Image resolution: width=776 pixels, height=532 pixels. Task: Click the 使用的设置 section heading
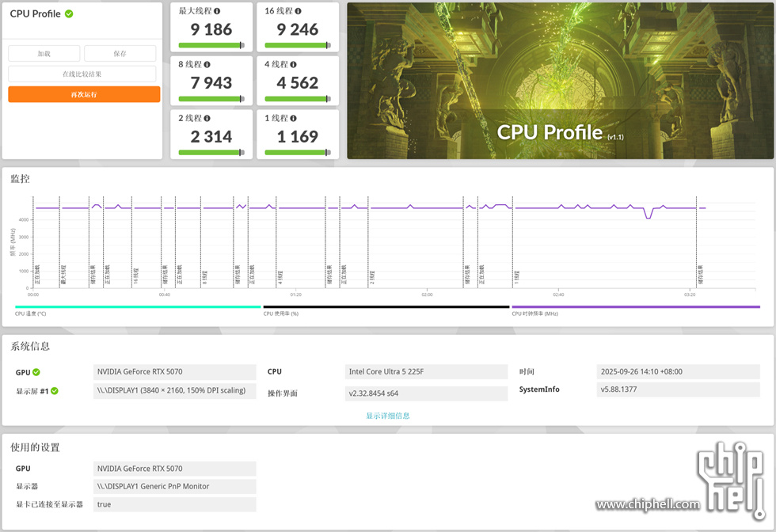coord(35,447)
